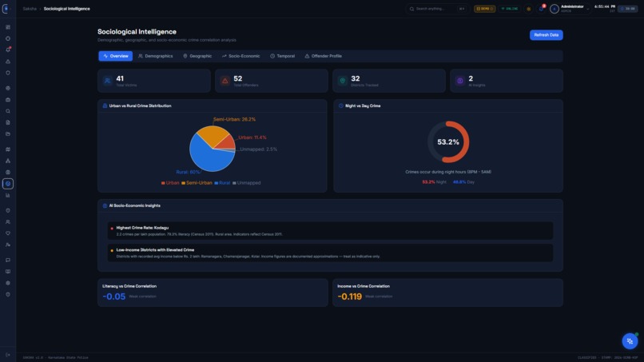Click the -0.05 literacy correlation value
644x362 pixels.
pos(113,296)
